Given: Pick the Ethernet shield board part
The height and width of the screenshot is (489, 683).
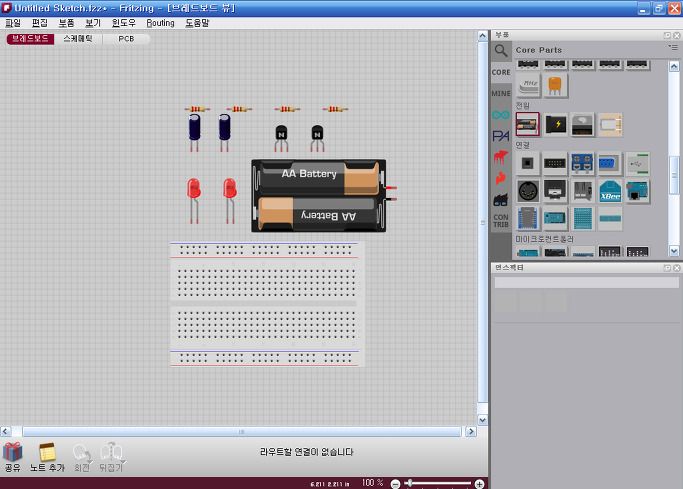Looking at the screenshot, I should 638,191.
